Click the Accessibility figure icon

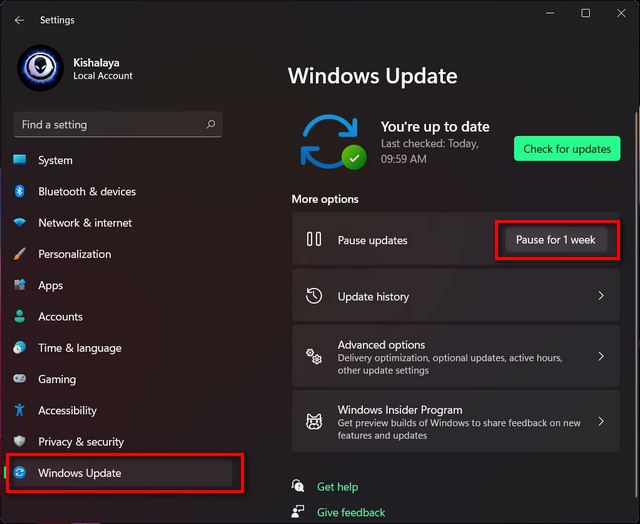point(20,410)
